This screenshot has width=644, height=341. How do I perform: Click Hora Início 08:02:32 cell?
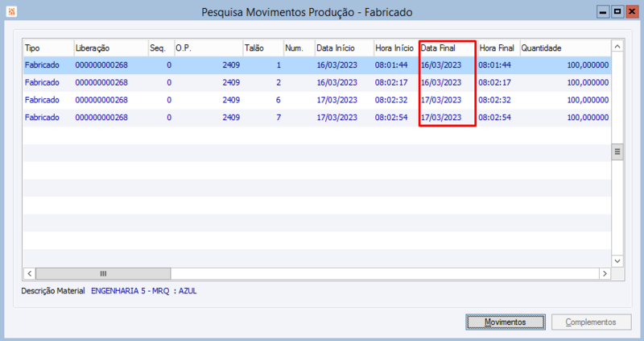click(x=391, y=100)
